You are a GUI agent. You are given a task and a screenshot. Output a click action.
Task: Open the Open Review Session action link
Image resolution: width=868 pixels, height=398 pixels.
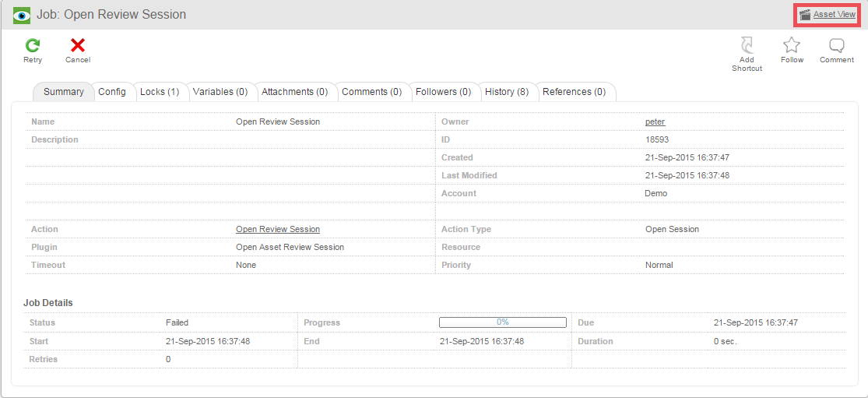pos(278,230)
